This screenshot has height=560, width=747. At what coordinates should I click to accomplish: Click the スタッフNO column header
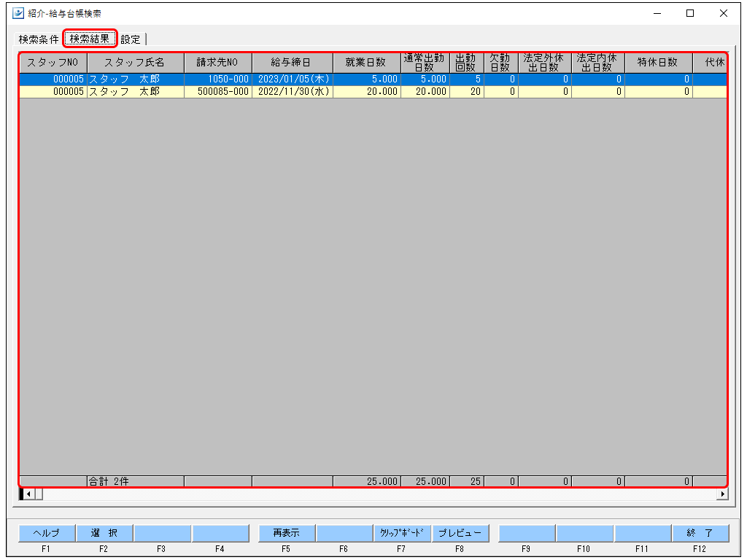coord(53,63)
